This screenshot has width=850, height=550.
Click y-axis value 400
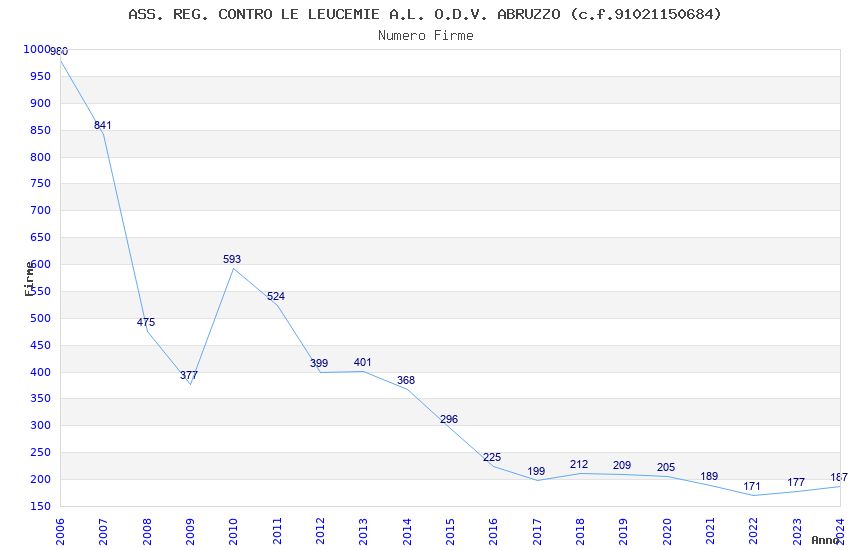pyautogui.click(x=41, y=372)
